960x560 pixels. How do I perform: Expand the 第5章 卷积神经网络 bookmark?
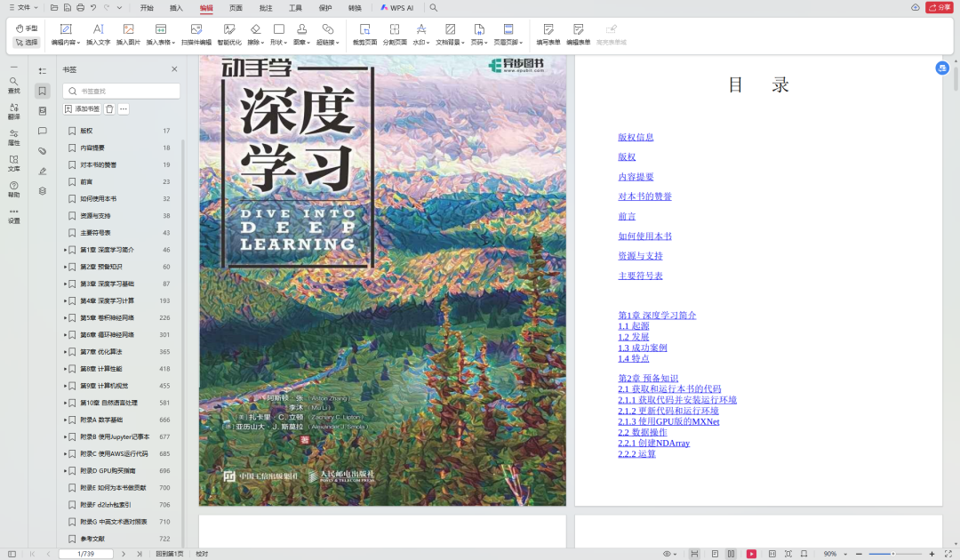66,317
